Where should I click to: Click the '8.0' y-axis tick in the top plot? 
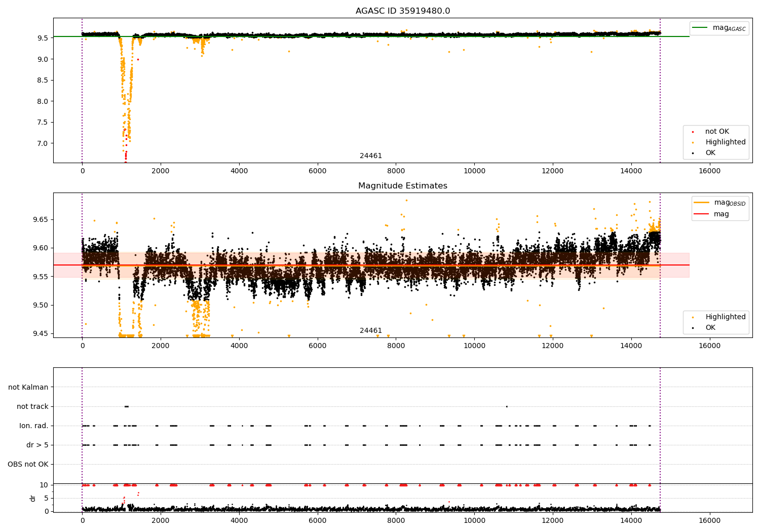(43, 101)
